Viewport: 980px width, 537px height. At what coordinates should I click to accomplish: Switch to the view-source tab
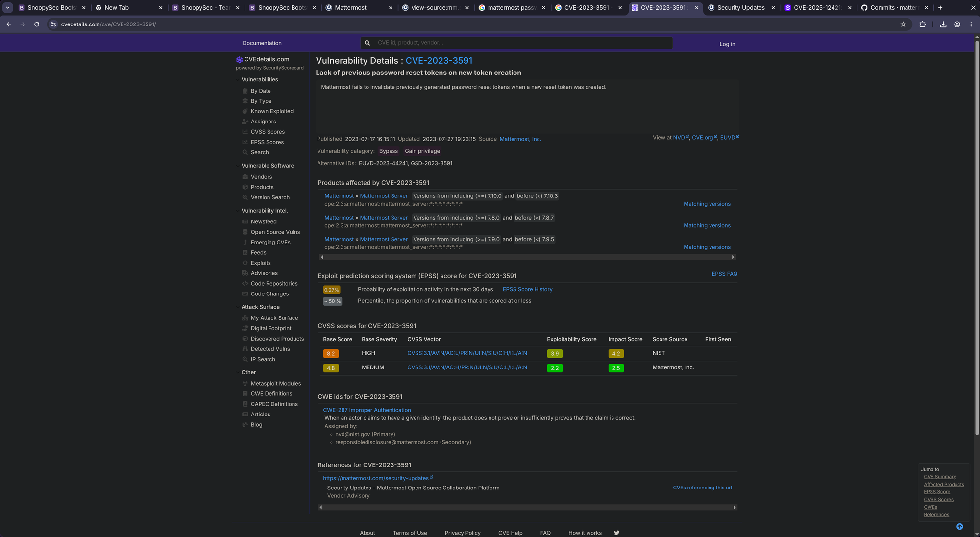[x=436, y=8]
